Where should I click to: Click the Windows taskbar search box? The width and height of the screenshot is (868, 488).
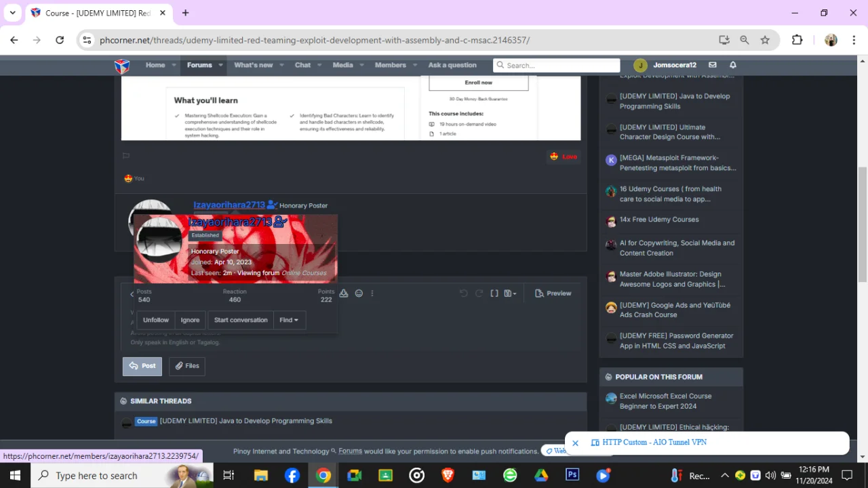point(122,475)
